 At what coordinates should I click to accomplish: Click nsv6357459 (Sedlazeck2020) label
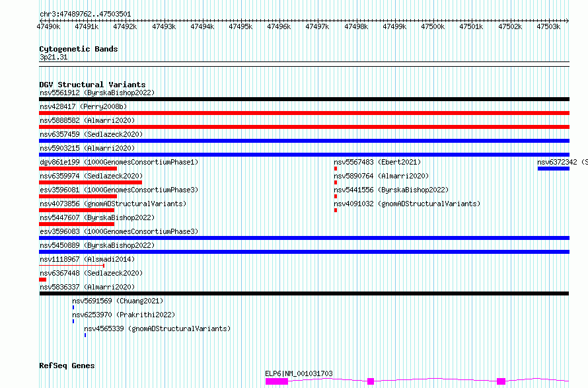91,134
